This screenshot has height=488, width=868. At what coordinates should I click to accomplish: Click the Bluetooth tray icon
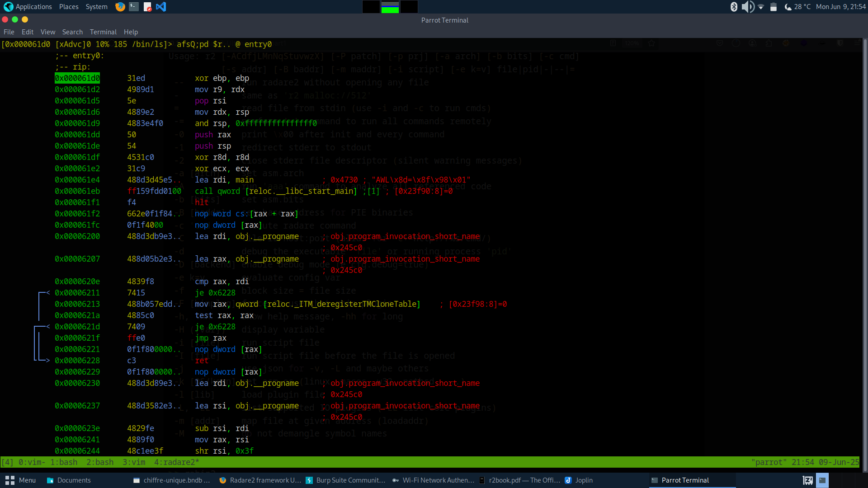[734, 7]
